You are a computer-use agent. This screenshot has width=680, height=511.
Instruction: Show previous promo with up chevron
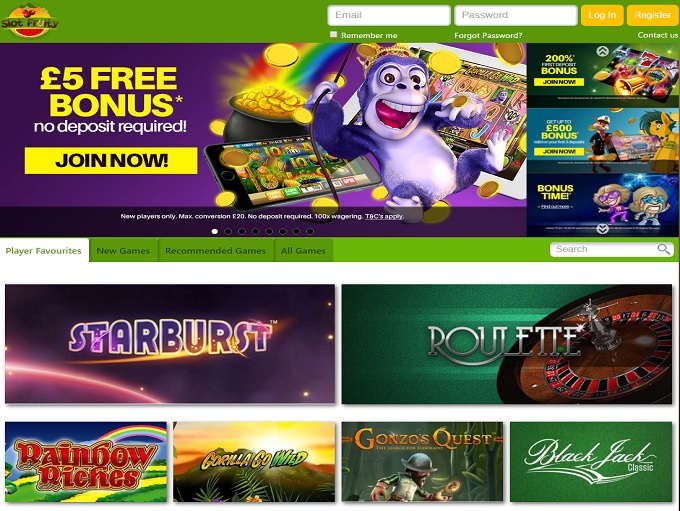[602, 51]
